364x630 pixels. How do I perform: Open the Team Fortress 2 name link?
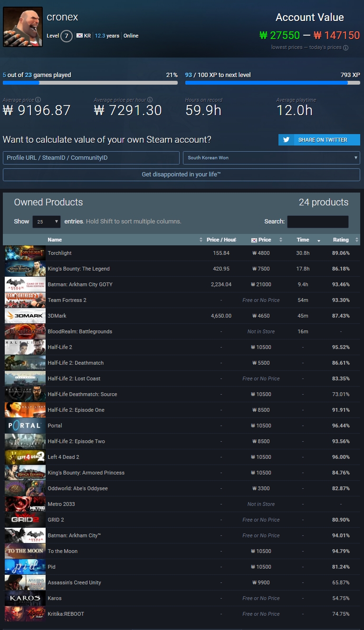[x=67, y=300]
